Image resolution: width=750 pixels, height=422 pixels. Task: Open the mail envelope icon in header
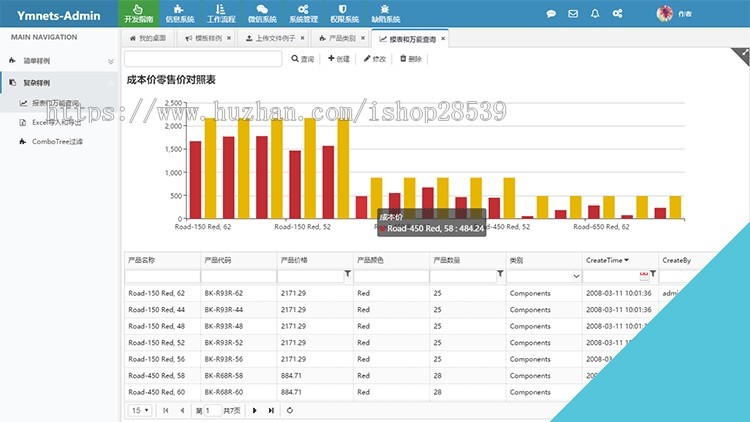pos(573,13)
